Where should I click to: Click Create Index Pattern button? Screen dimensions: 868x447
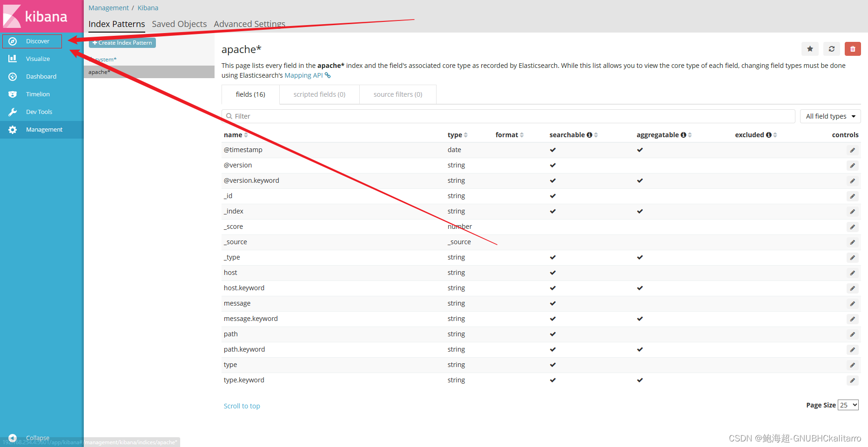point(122,43)
